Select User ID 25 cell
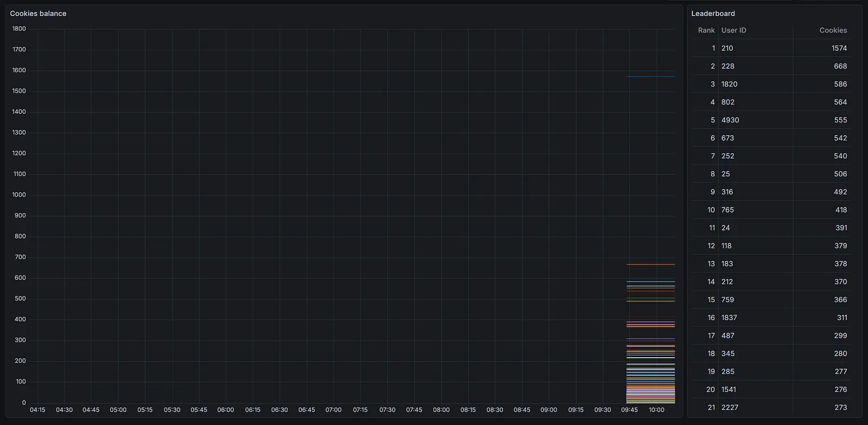 pyautogui.click(x=755, y=174)
